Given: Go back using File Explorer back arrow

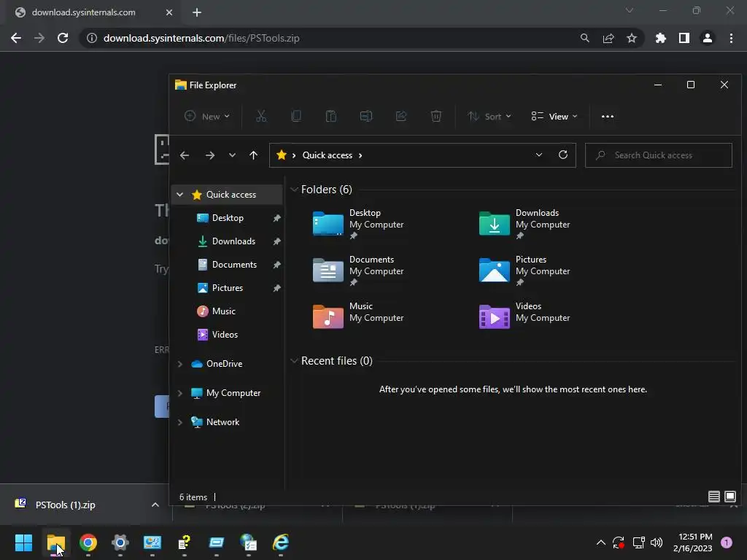Looking at the screenshot, I should (185, 155).
